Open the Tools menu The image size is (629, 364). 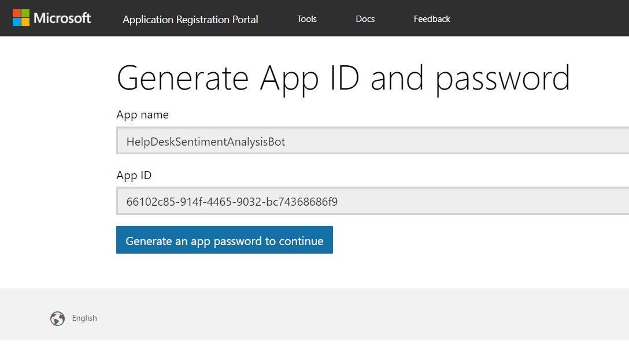pyautogui.click(x=306, y=19)
